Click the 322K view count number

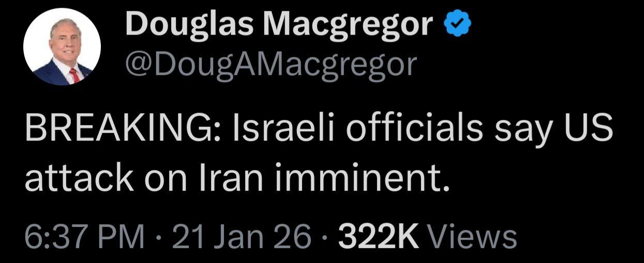pyautogui.click(x=377, y=237)
